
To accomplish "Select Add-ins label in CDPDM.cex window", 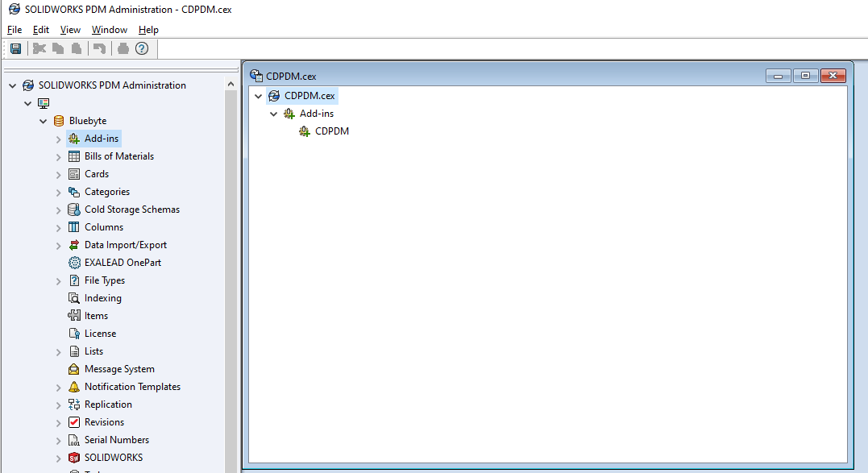I will 317,114.
